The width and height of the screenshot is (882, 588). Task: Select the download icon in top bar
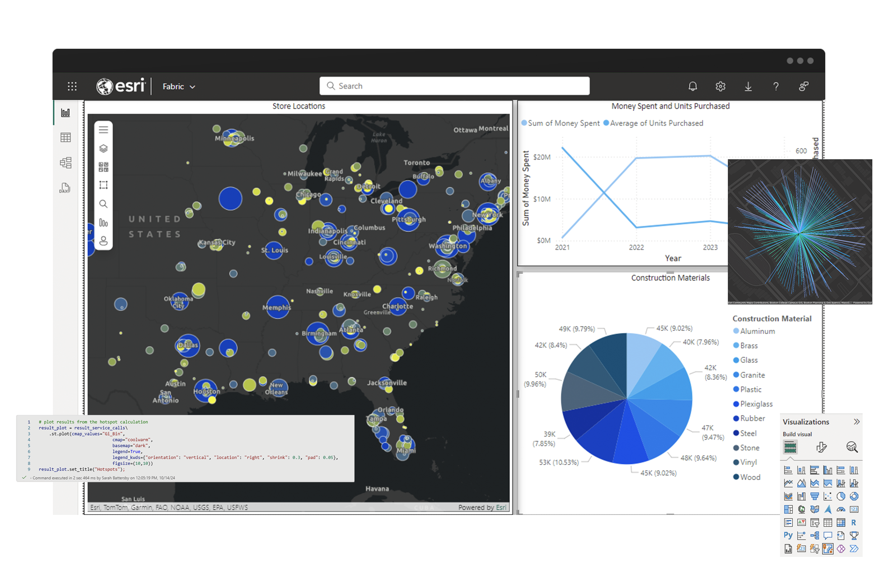coord(748,86)
